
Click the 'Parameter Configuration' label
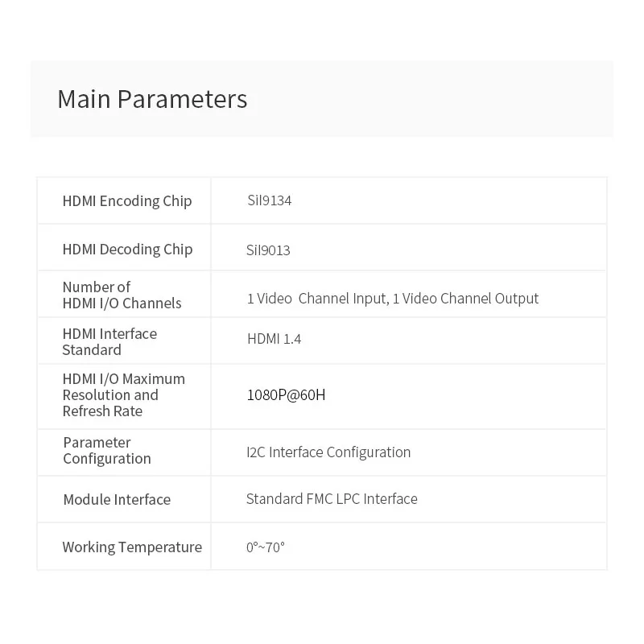pos(107,451)
